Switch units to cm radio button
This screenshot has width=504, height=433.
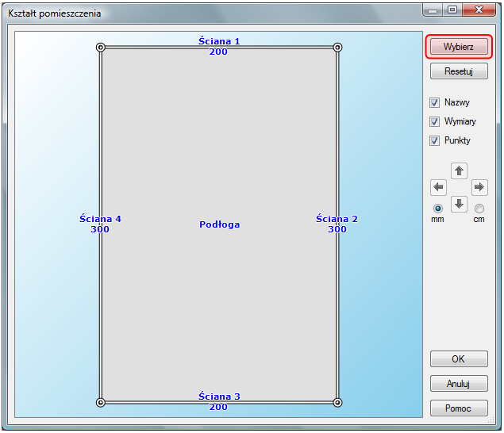pyautogui.click(x=479, y=209)
